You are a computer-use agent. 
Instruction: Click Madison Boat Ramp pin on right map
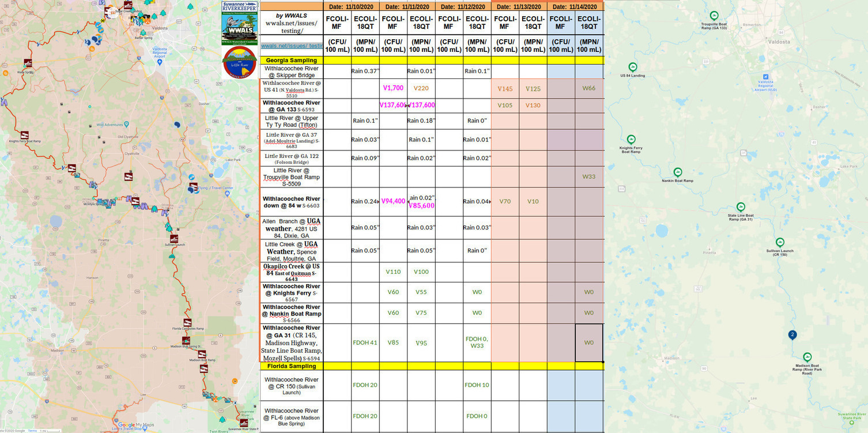click(x=807, y=357)
